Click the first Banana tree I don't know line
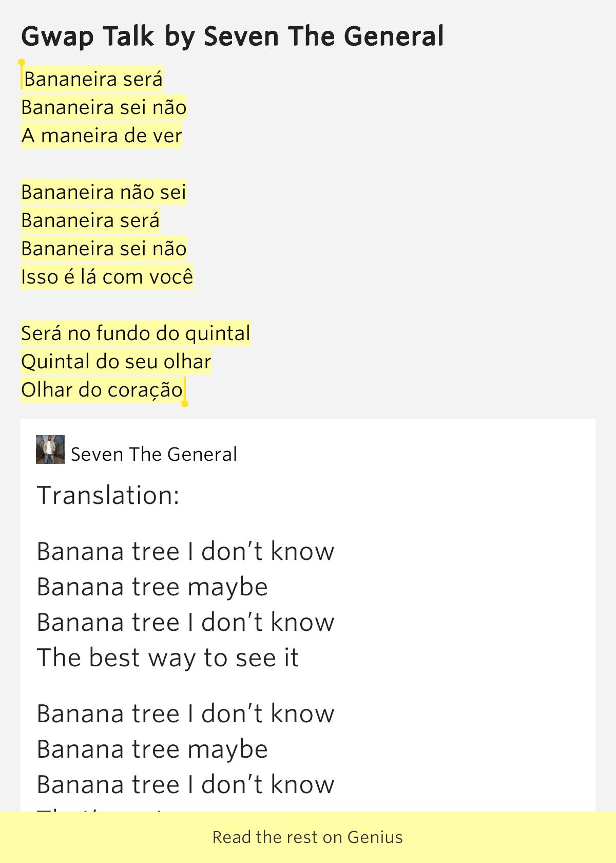 186,552
